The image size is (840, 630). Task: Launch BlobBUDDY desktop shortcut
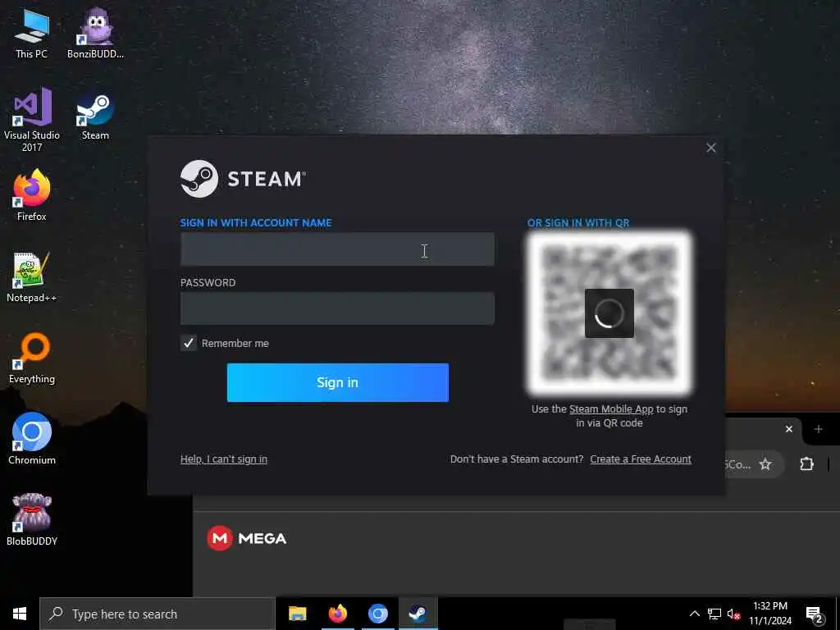click(x=32, y=519)
